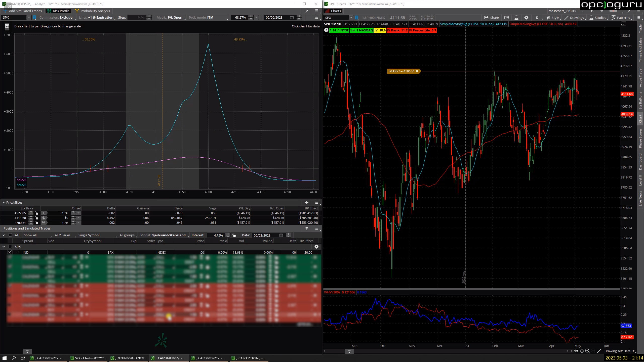Open the Trade side tab
644x362 pixels.
640,29
